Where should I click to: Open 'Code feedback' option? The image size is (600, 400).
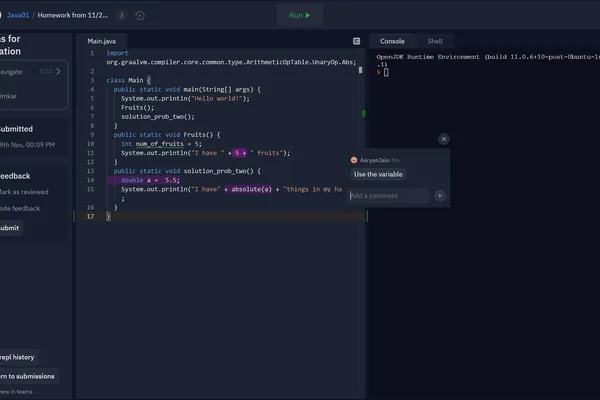20,209
